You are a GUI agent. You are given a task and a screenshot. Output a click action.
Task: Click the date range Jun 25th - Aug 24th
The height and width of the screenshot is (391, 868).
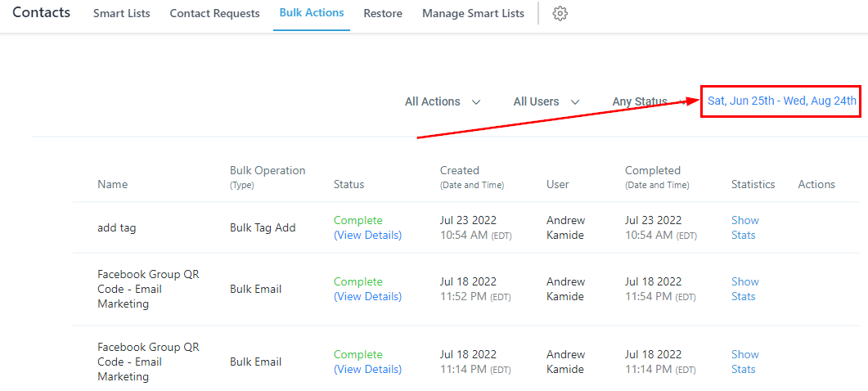point(781,101)
